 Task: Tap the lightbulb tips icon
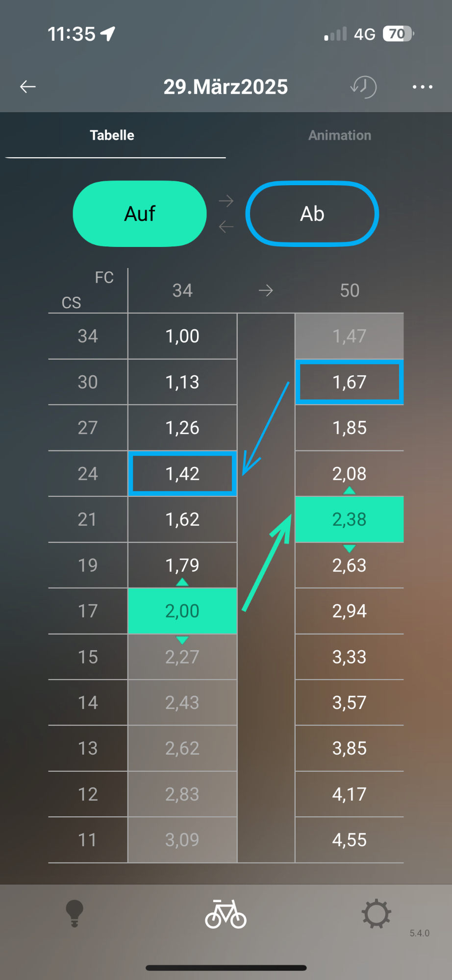click(75, 913)
